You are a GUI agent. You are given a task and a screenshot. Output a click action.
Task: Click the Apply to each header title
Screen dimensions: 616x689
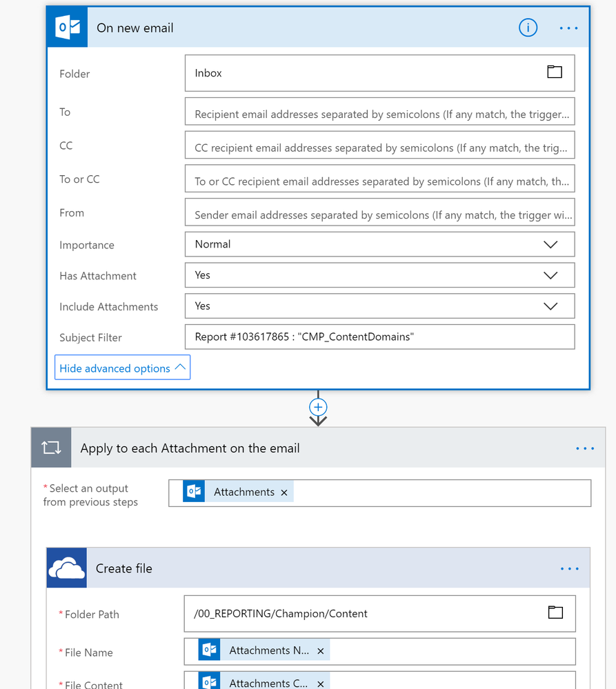coord(190,448)
